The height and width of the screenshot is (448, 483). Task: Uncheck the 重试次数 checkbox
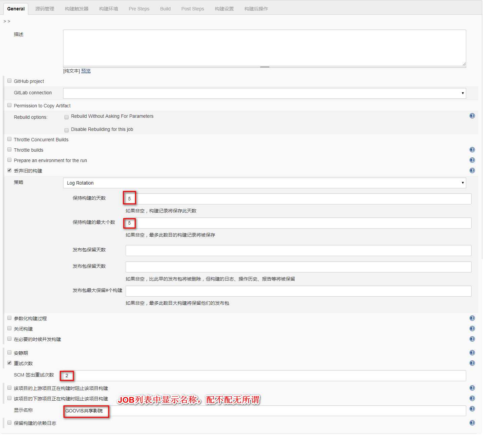[9, 363]
